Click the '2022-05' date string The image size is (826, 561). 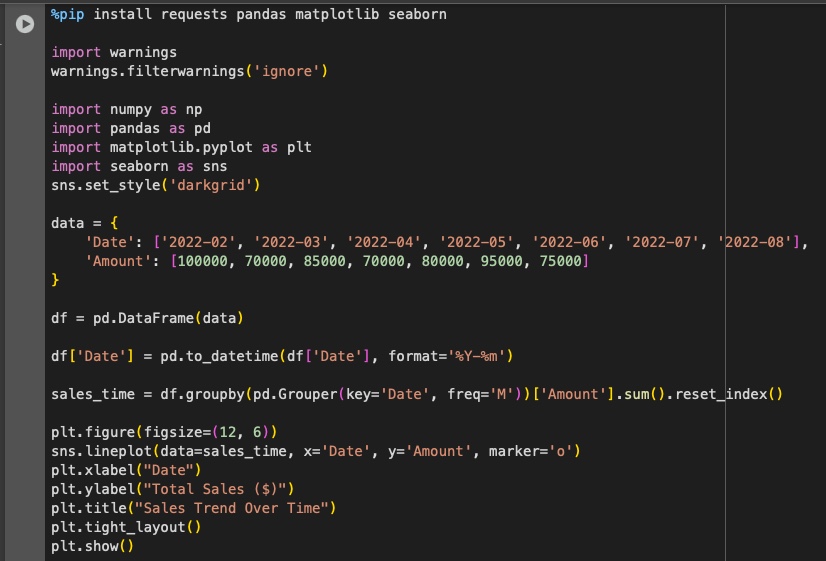pyautogui.click(x=476, y=242)
